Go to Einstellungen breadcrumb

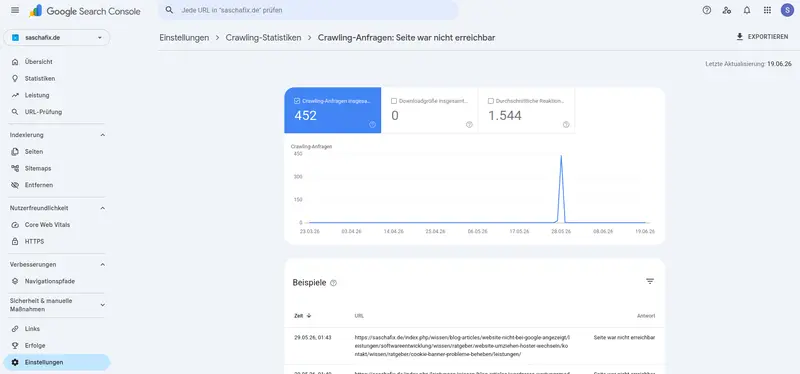(x=184, y=38)
